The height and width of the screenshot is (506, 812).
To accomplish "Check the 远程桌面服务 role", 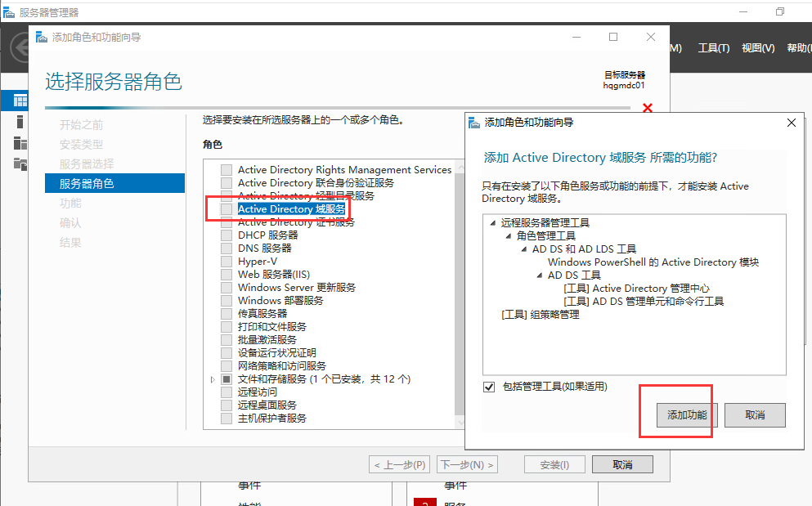I will tap(227, 405).
